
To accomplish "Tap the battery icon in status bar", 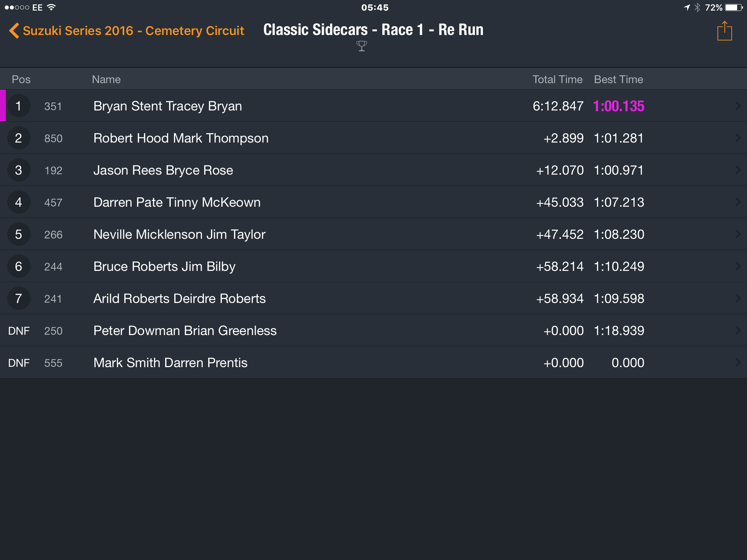I will [734, 7].
